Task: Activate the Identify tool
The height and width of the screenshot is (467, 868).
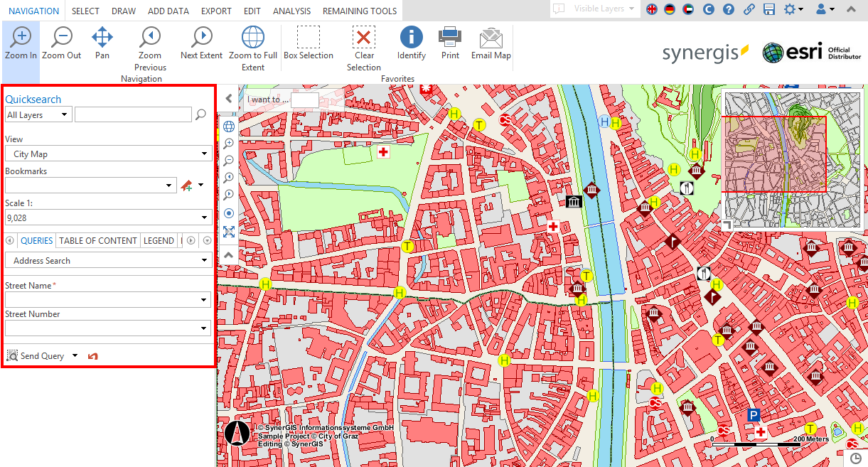Action: [x=411, y=44]
